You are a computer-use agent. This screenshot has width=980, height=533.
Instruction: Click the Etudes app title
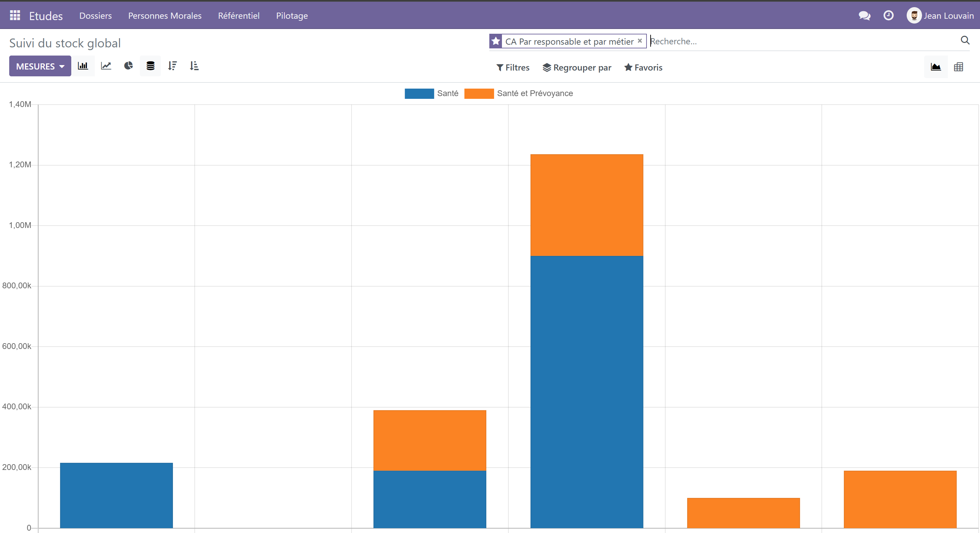click(x=46, y=16)
